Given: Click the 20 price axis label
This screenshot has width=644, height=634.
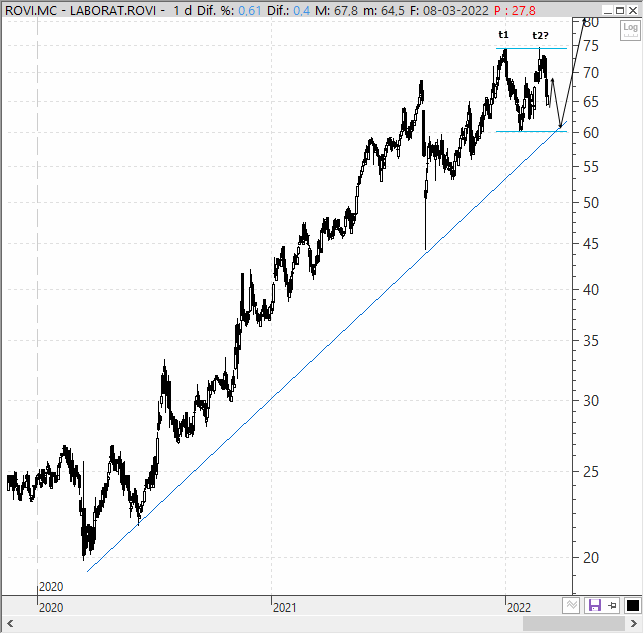Looking at the screenshot, I should (591, 558).
